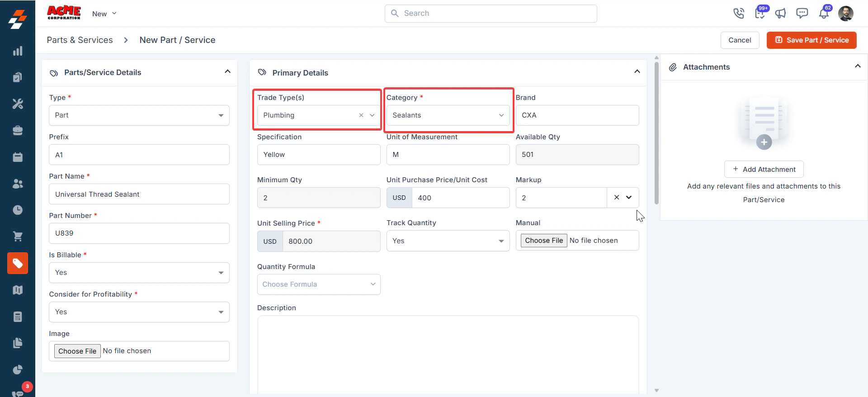Open the Is Billable dropdown
The height and width of the screenshot is (397, 868).
[139, 273]
